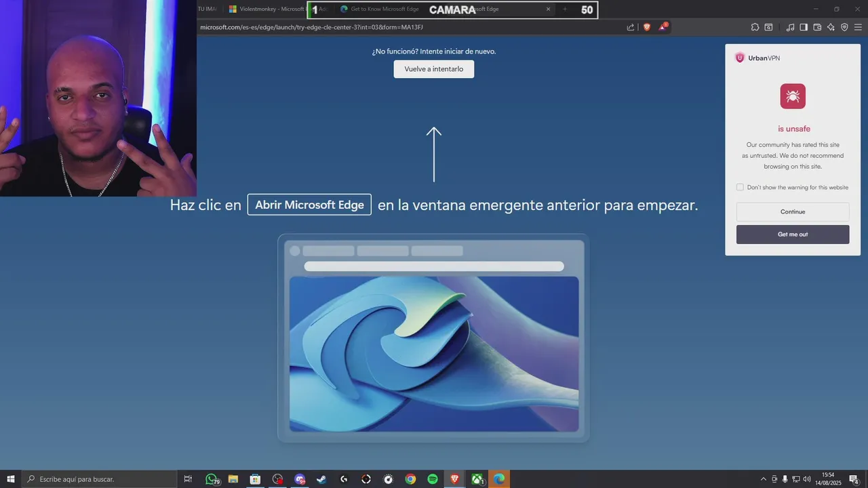Click the Abrir Microsoft Edge label

click(309, 205)
